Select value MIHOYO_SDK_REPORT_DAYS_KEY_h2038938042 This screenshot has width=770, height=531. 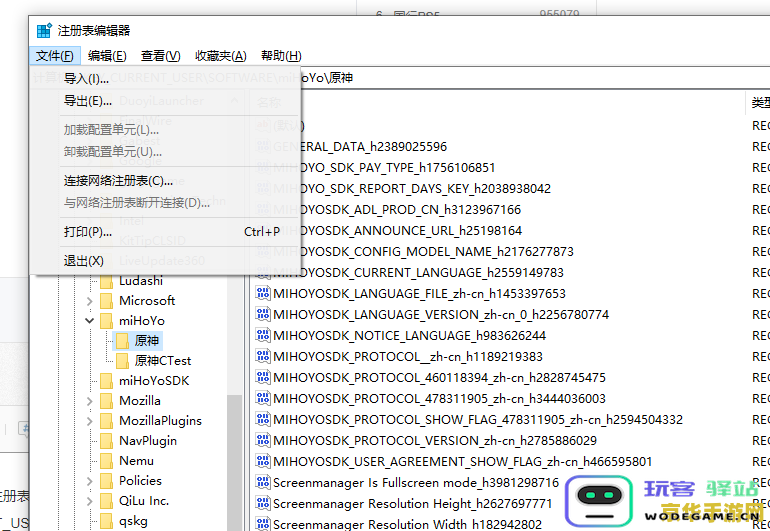(425, 189)
